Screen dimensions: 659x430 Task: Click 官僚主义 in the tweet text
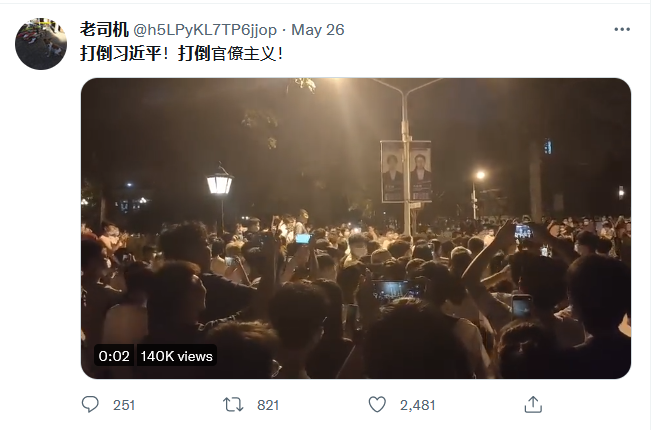point(250,54)
